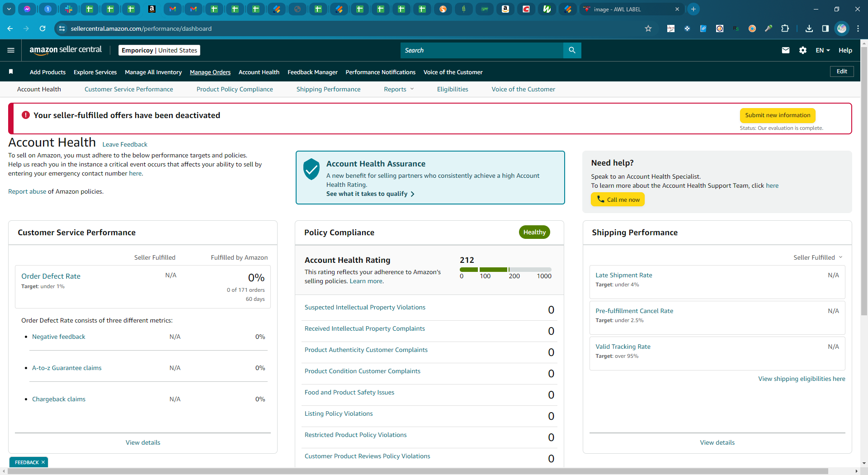Click the Healthy status badge
Image resolution: width=868 pixels, height=475 pixels.
pos(534,232)
